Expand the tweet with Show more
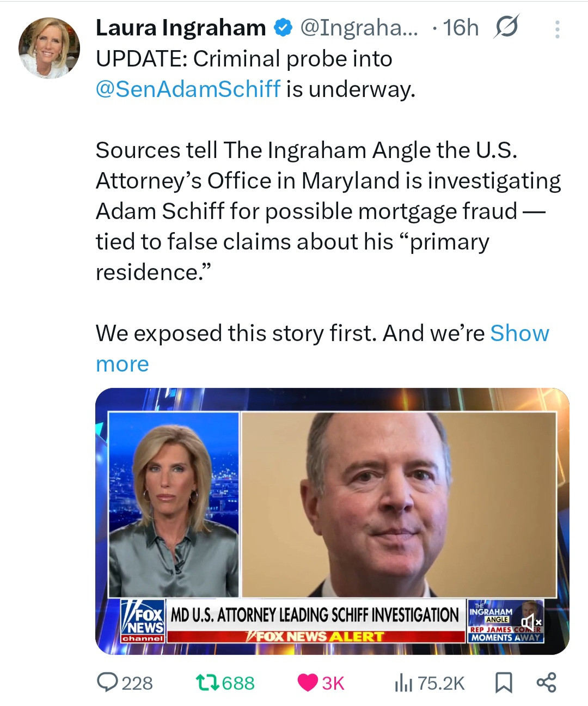 pyautogui.click(x=519, y=333)
